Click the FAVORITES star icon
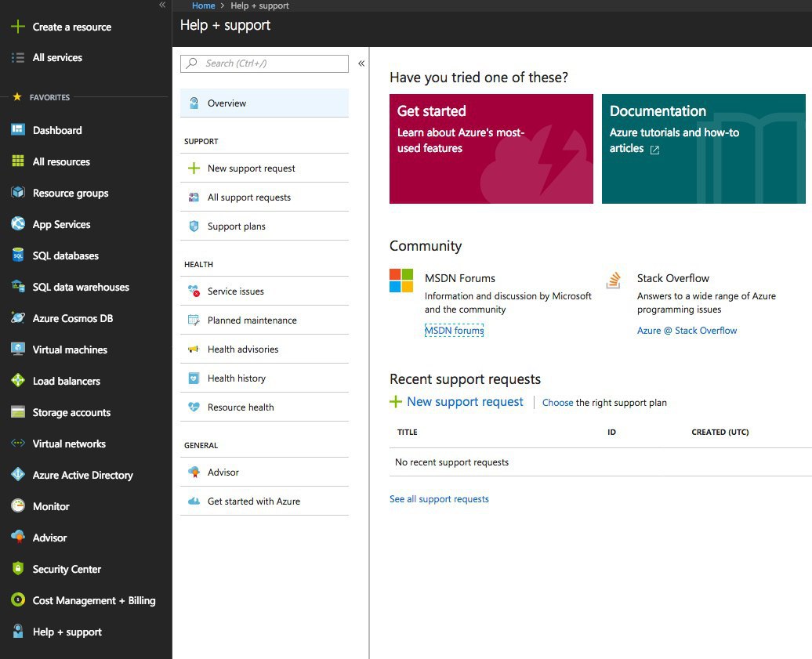Screen dimensions: 812x659 pyautogui.click(x=17, y=97)
